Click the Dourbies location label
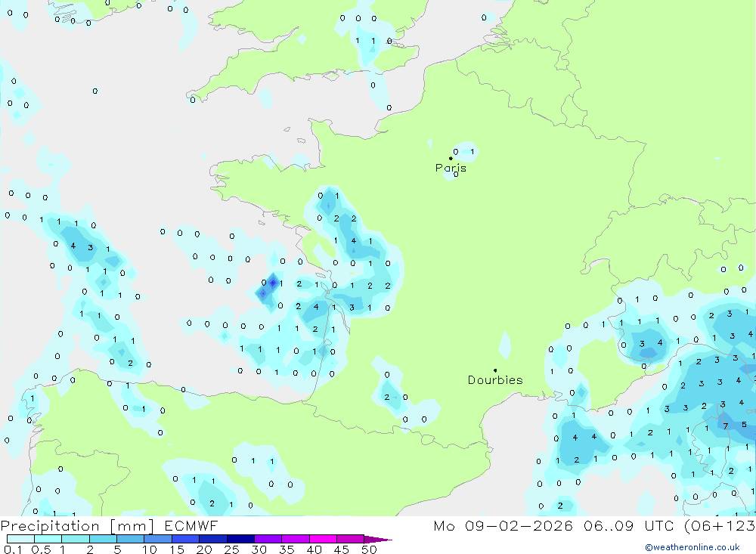 pos(495,380)
